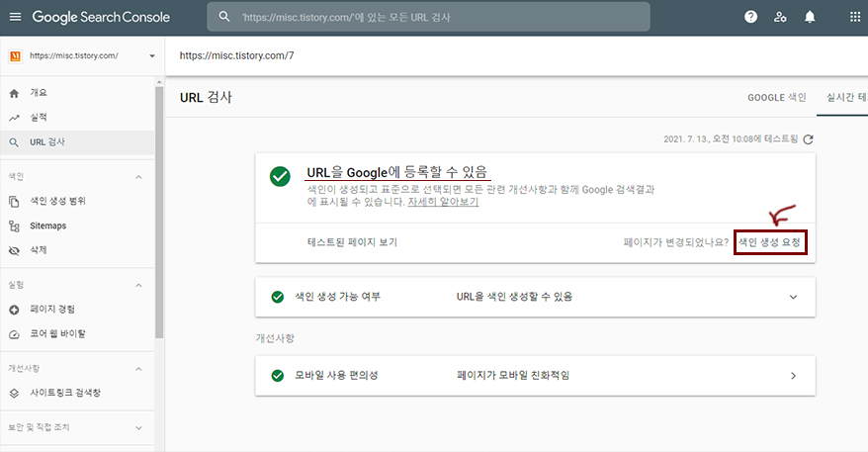Click the 페이지가 변경되었나요? text
Viewport: 868px width, 452px height.
[676, 242]
